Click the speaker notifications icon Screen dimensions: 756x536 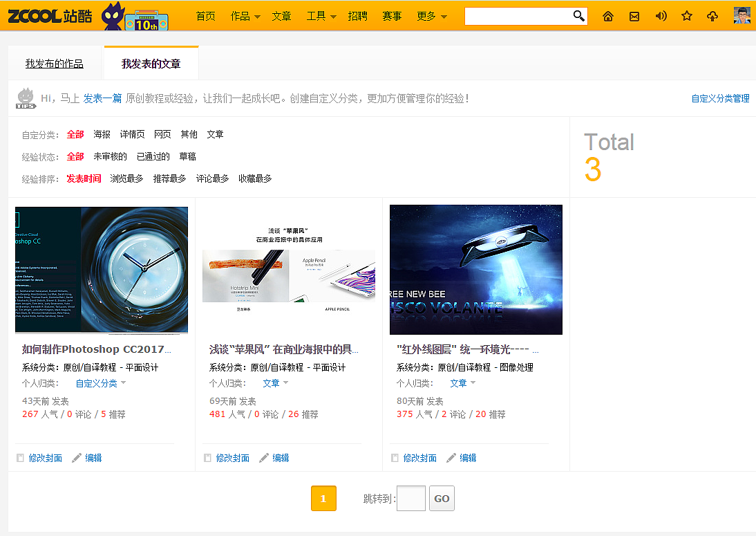(x=661, y=17)
